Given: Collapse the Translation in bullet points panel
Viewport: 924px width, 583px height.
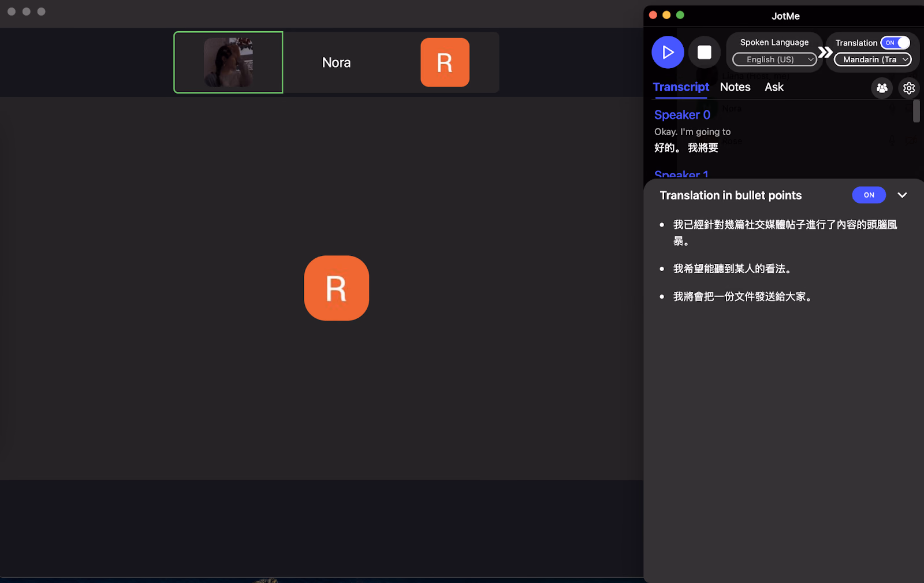Looking at the screenshot, I should click(902, 195).
